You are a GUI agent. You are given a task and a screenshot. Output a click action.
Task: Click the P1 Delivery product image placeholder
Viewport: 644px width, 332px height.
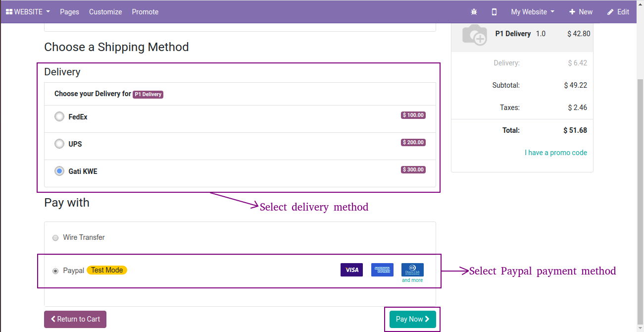(474, 35)
